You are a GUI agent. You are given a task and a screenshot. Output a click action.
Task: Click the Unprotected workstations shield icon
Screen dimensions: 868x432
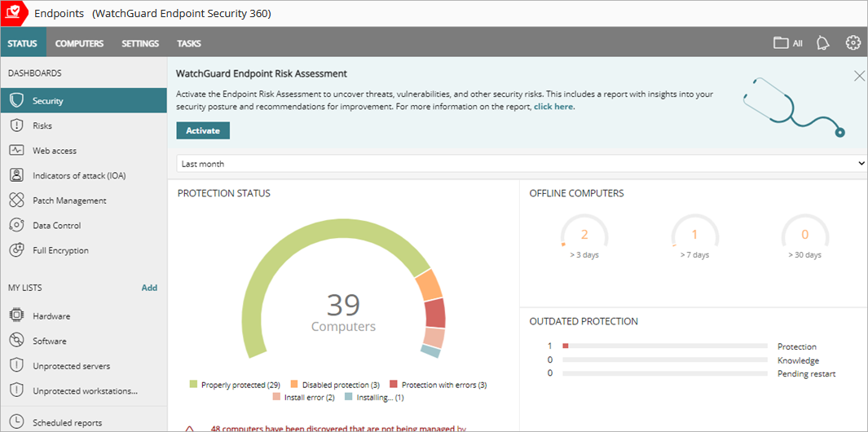(16, 391)
